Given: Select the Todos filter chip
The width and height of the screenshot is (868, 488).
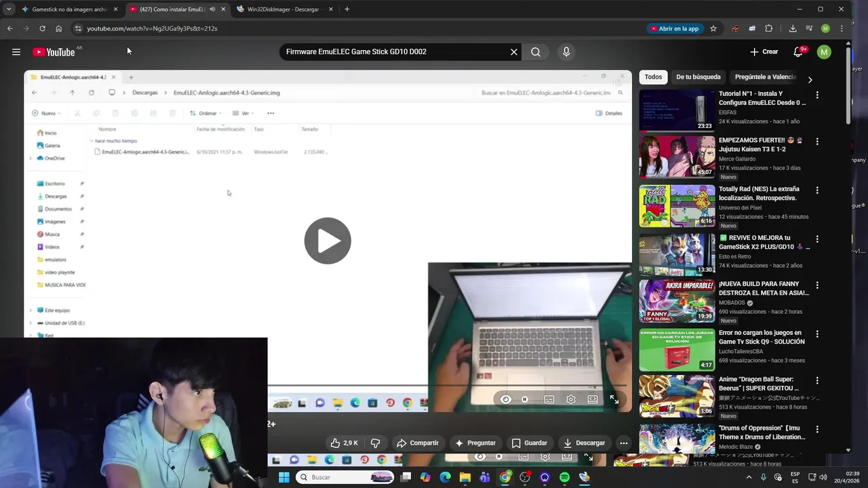Looking at the screenshot, I should click(653, 77).
